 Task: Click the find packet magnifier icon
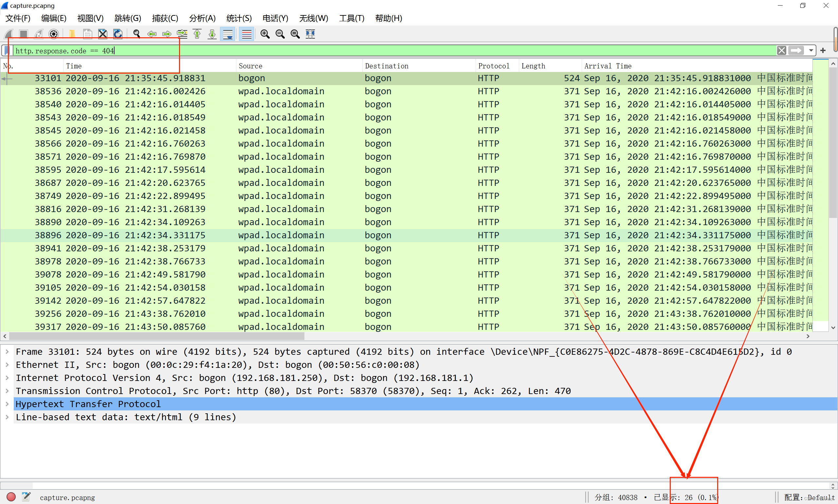137,34
